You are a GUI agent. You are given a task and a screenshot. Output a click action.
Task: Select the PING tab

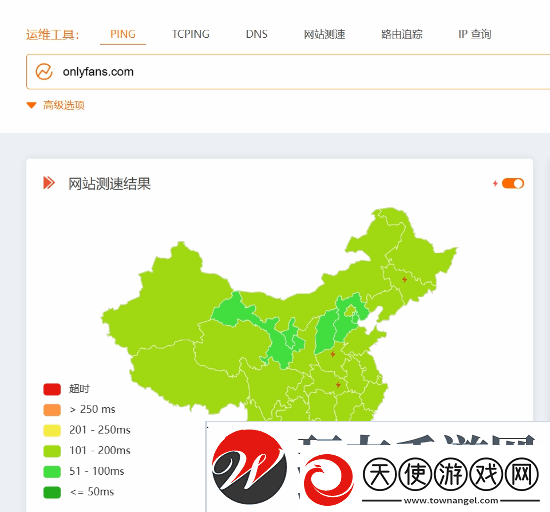point(123,34)
